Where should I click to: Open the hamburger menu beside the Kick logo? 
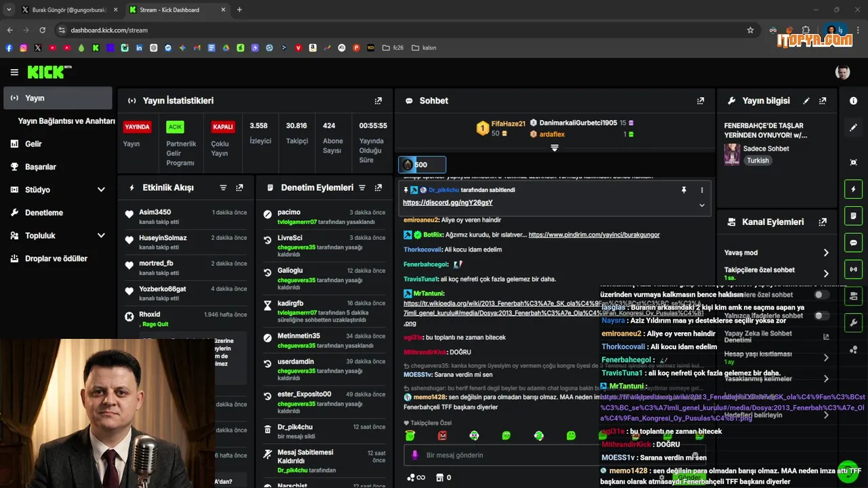click(x=14, y=73)
